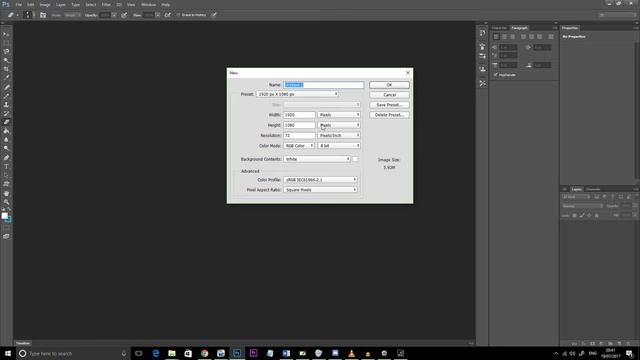The height and width of the screenshot is (360, 640).
Task: Select the Brush tool
Action: coord(6,96)
